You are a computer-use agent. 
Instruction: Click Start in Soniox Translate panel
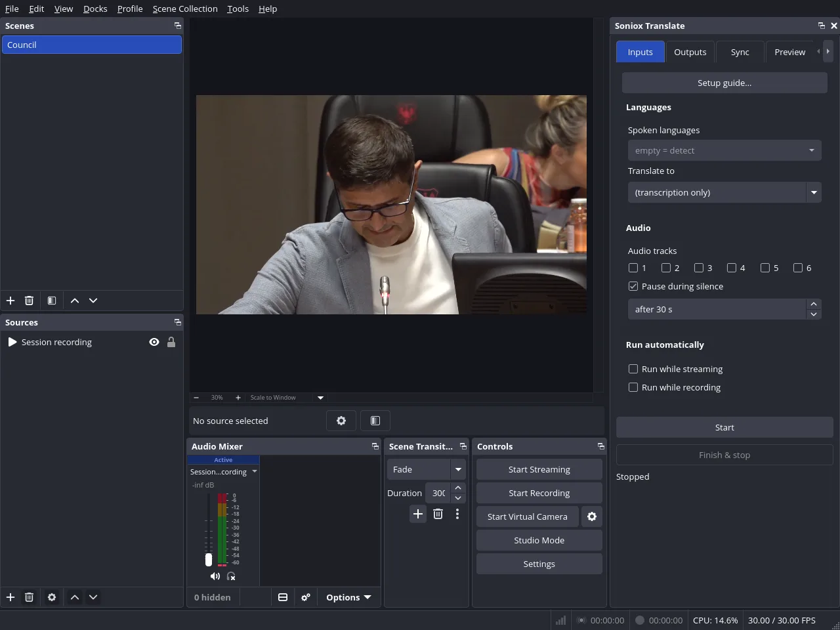coord(724,427)
